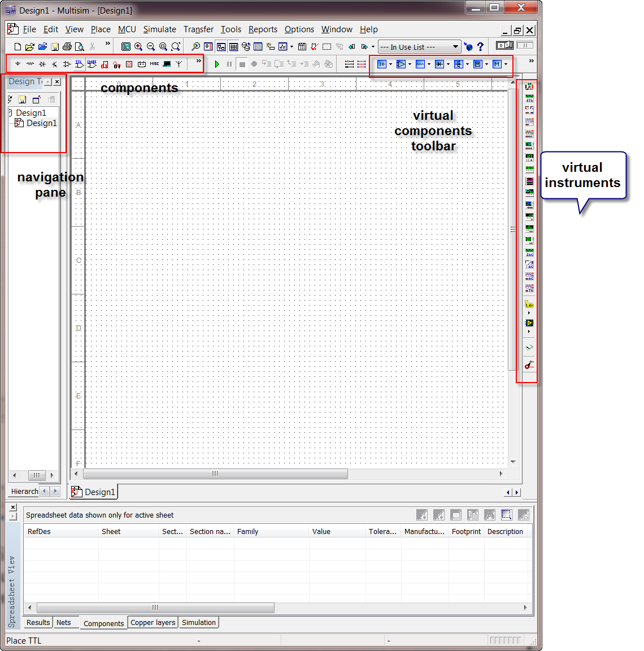Expand the Analog virtual components dropdown arrow

point(410,64)
